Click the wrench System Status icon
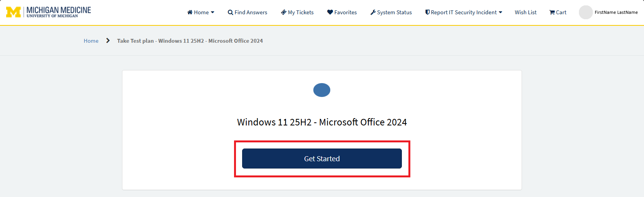The image size is (644, 197). point(373,12)
